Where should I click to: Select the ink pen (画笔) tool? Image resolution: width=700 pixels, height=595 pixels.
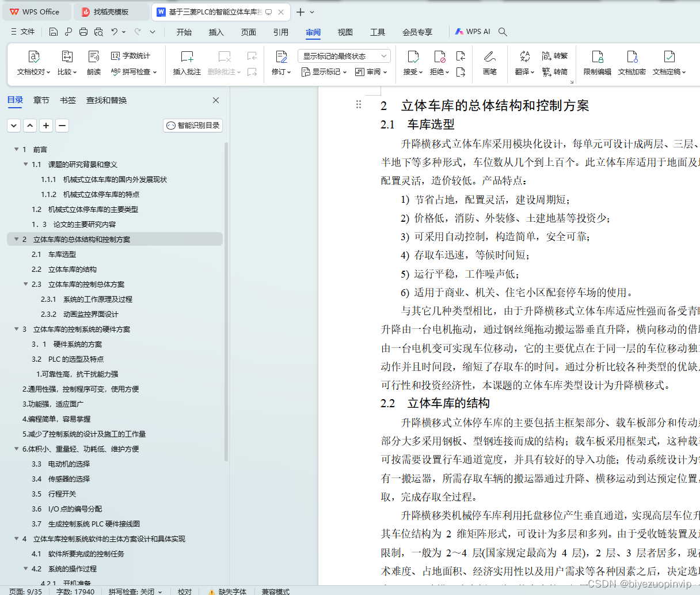(490, 63)
